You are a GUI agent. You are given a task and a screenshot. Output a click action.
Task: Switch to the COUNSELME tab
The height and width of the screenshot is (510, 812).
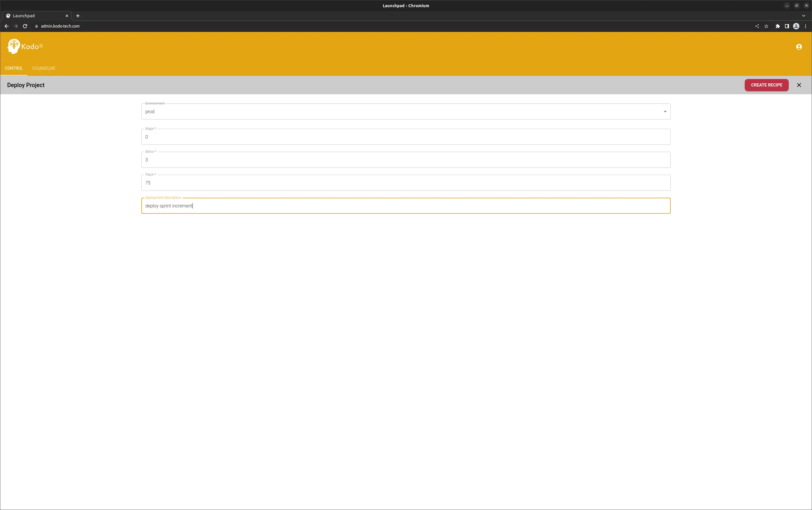pyautogui.click(x=43, y=68)
